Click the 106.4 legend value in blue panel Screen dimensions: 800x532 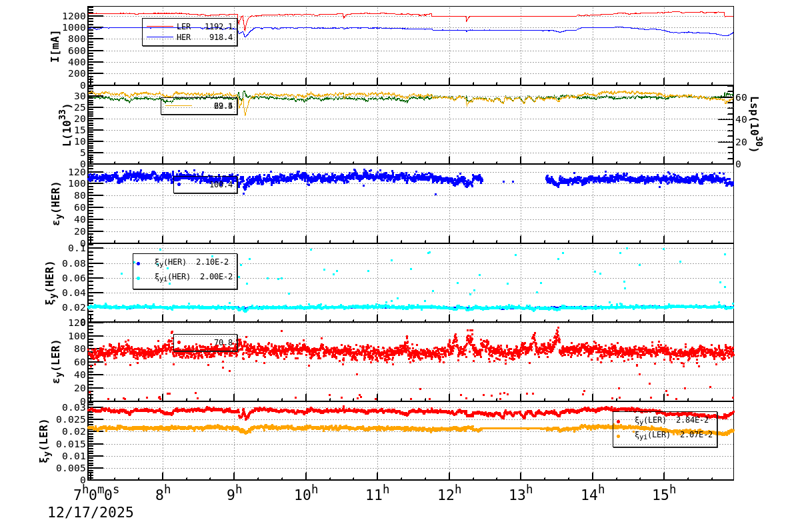tap(221, 185)
